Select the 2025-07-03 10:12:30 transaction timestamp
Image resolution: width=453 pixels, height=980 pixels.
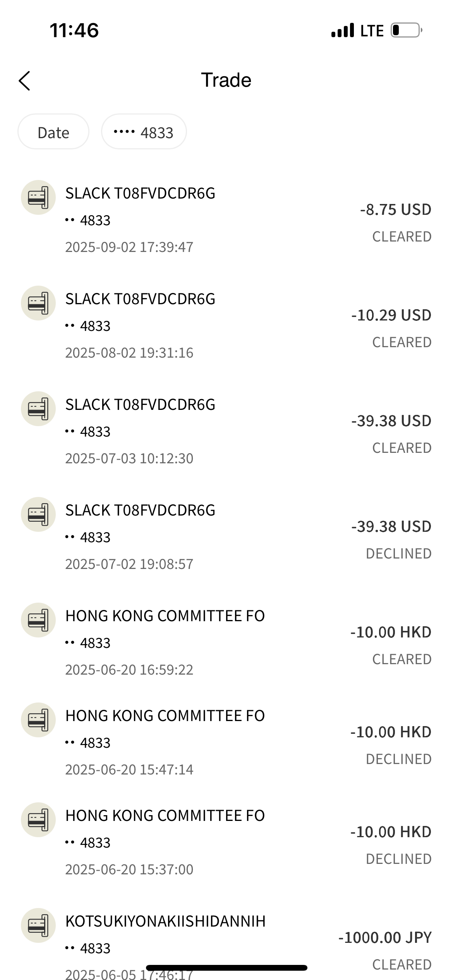(x=129, y=459)
